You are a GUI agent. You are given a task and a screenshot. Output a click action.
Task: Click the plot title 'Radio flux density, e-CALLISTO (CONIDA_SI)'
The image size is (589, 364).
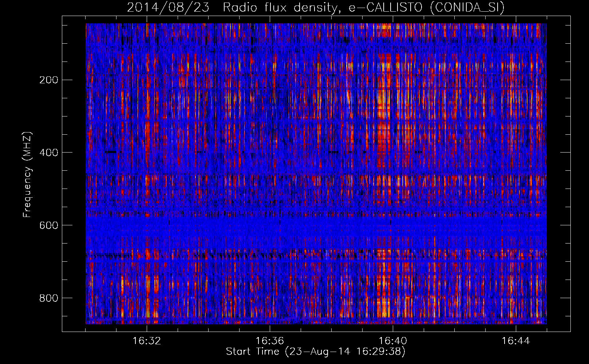(364, 7)
